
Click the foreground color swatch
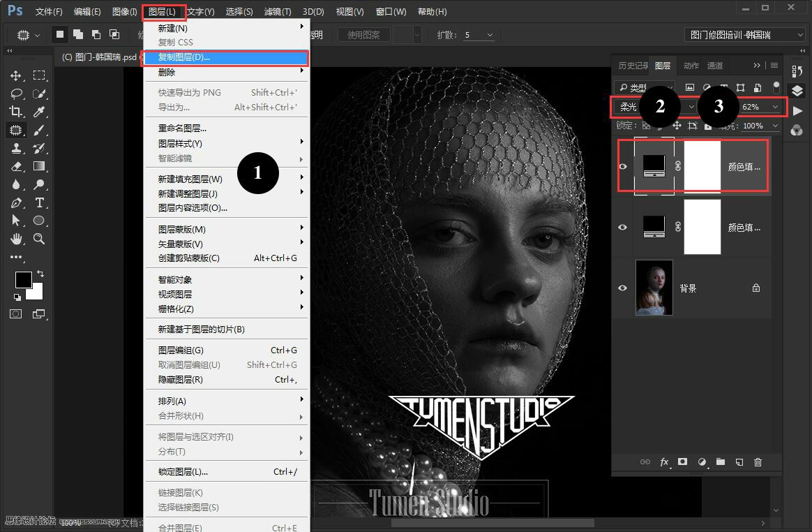tap(23, 279)
